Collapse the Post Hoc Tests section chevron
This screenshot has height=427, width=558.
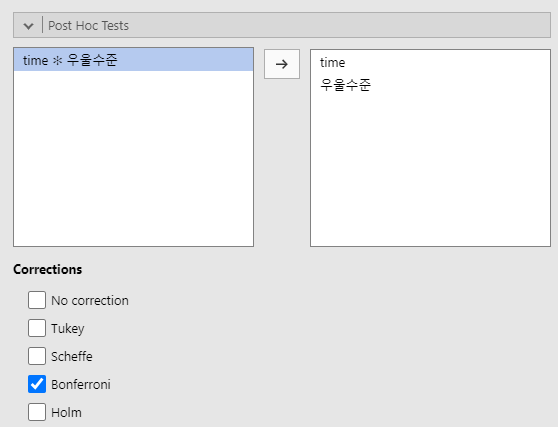(28, 26)
